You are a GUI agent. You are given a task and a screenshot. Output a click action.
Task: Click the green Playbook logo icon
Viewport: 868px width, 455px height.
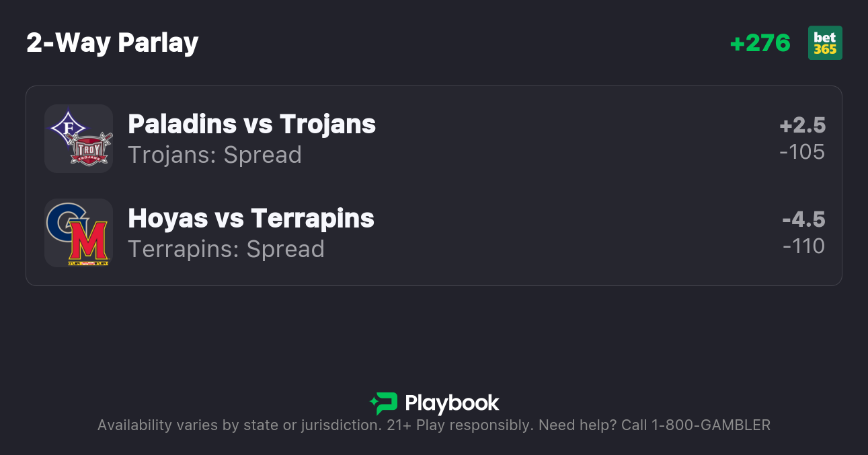click(384, 403)
